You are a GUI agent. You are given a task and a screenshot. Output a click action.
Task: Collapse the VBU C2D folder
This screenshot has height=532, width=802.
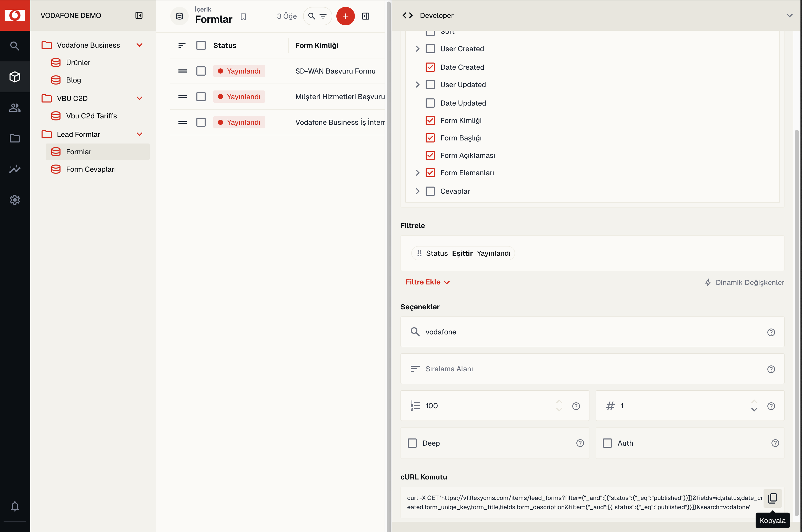pos(139,98)
